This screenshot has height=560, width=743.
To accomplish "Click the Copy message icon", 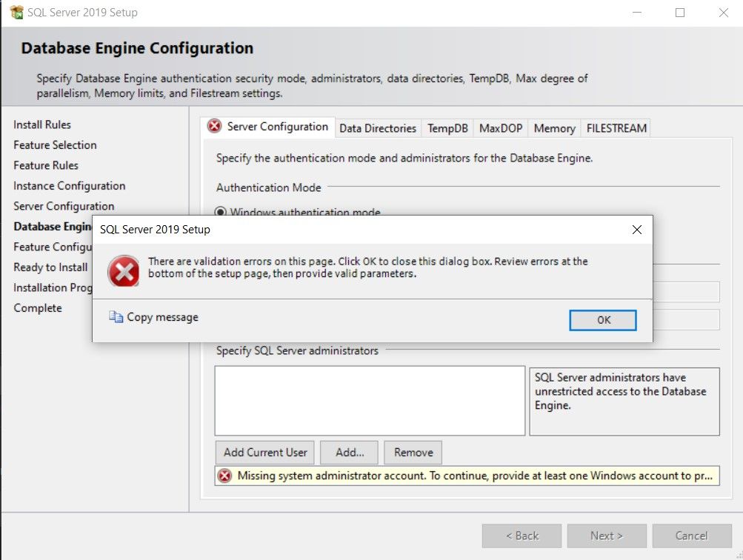I will (116, 316).
